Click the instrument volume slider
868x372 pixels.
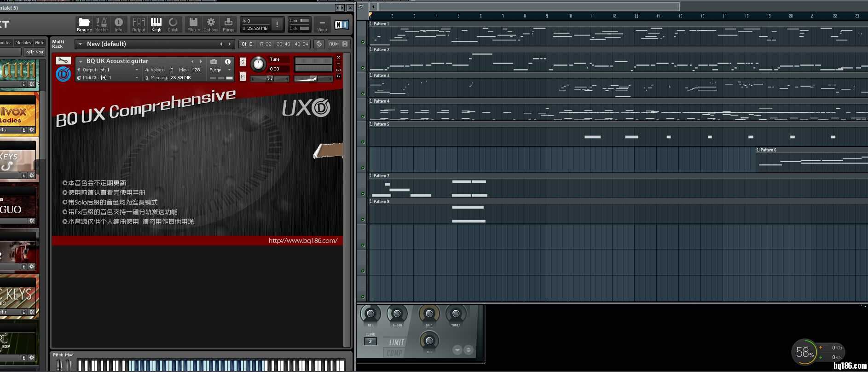click(x=313, y=79)
